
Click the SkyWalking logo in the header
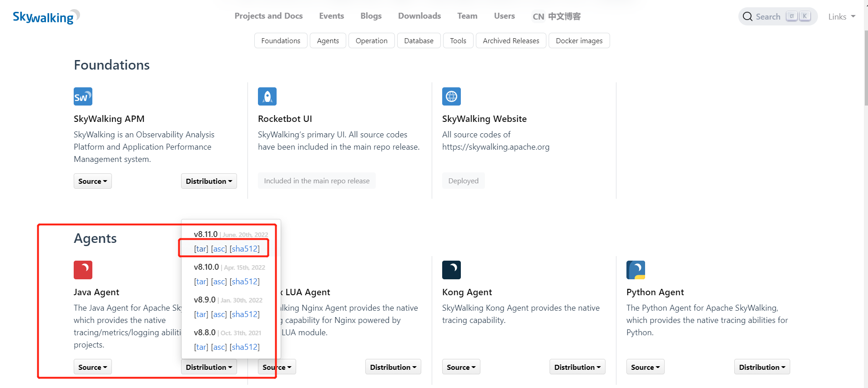(46, 17)
